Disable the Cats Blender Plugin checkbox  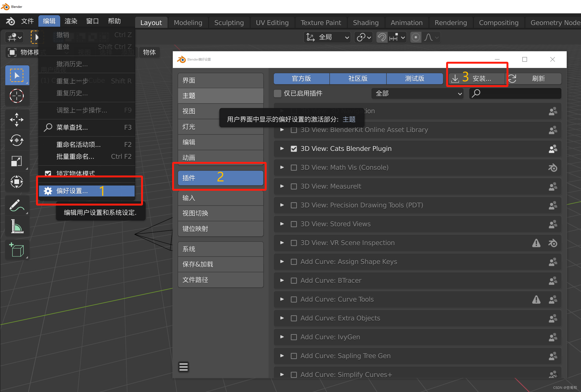[294, 149]
